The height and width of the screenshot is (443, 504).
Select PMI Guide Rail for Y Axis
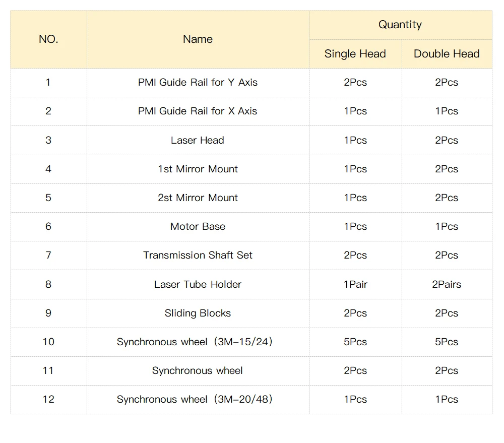point(198,82)
